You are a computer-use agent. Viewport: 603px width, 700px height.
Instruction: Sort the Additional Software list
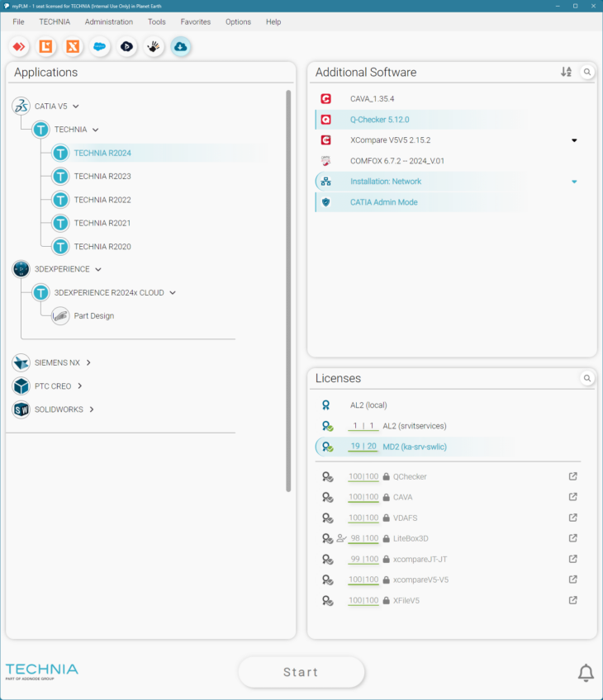pos(567,72)
